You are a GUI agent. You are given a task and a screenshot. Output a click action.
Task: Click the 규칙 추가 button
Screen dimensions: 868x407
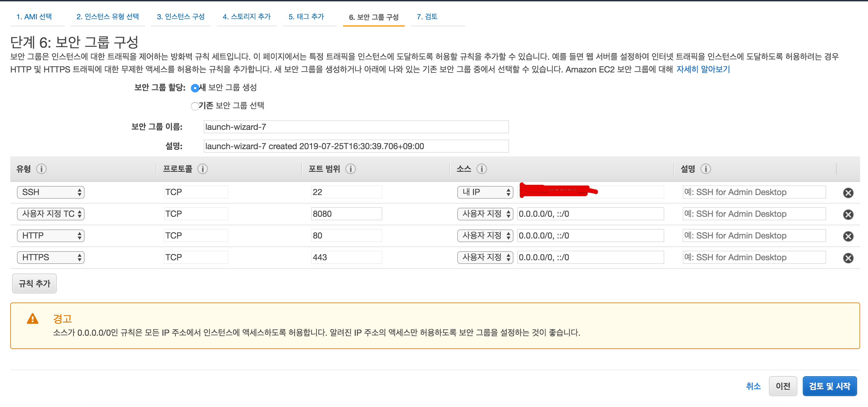34,284
